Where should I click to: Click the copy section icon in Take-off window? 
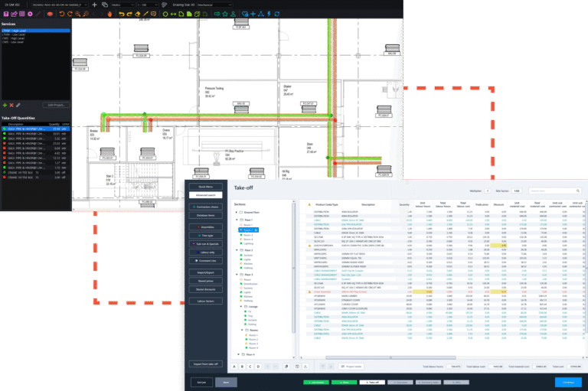(286, 367)
